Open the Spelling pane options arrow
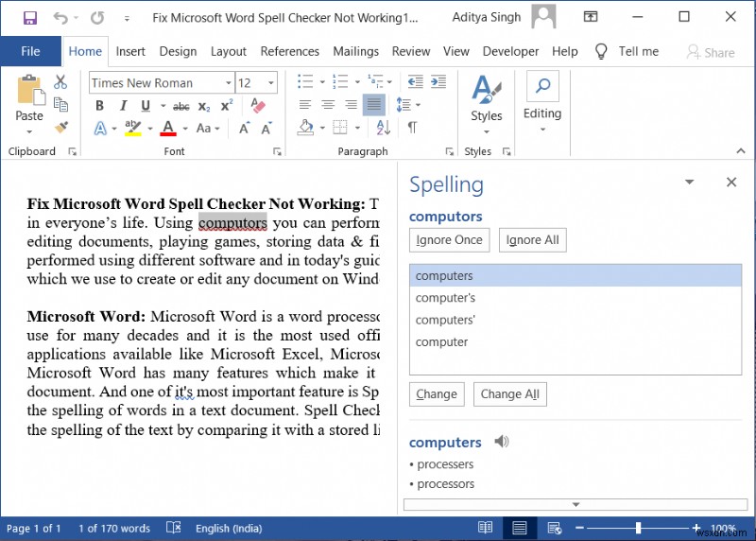This screenshot has height=541, width=756. click(690, 183)
